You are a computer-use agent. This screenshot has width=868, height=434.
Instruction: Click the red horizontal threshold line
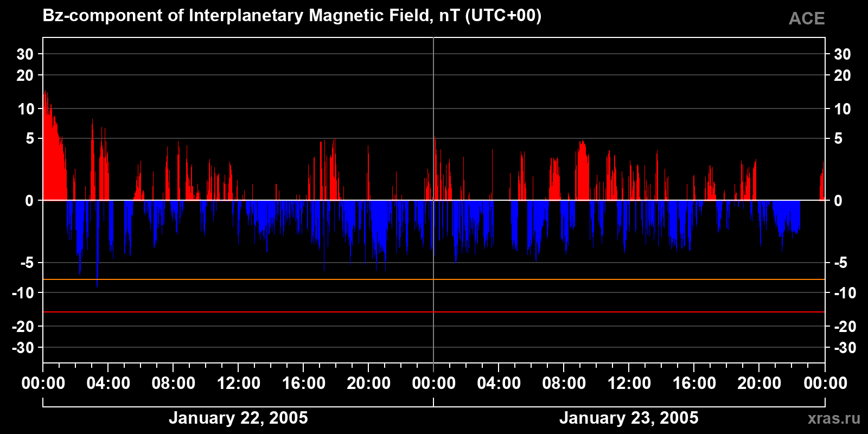(x=434, y=312)
